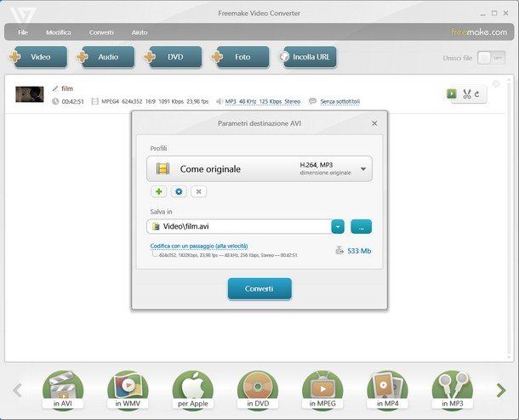Choose the in MP3 output format
Viewport: 519px width, 420px height.
point(452,390)
